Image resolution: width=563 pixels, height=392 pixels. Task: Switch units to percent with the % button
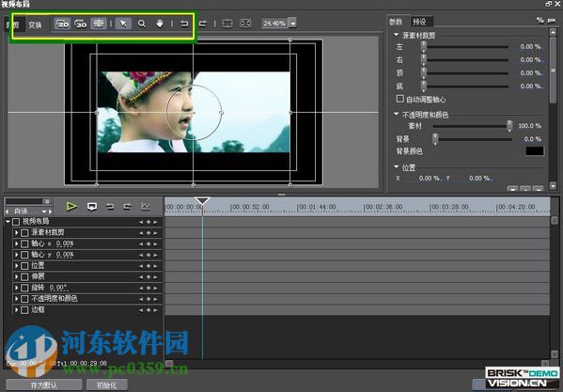pyautogui.click(x=540, y=20)
